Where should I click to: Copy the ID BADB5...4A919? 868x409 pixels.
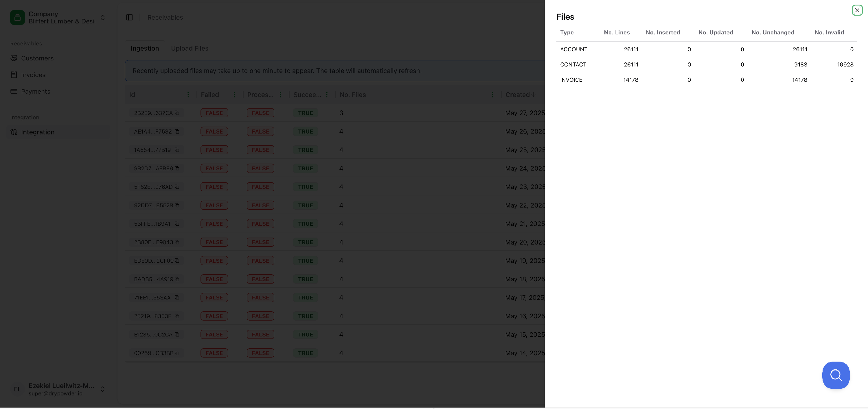click(177, 279)
